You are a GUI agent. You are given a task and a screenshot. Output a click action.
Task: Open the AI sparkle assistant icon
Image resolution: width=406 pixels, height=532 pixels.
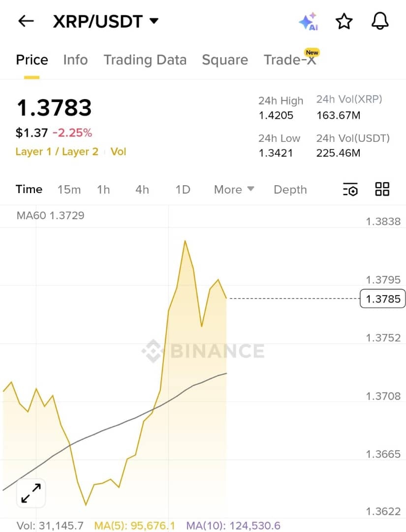[x=309, y=22]
